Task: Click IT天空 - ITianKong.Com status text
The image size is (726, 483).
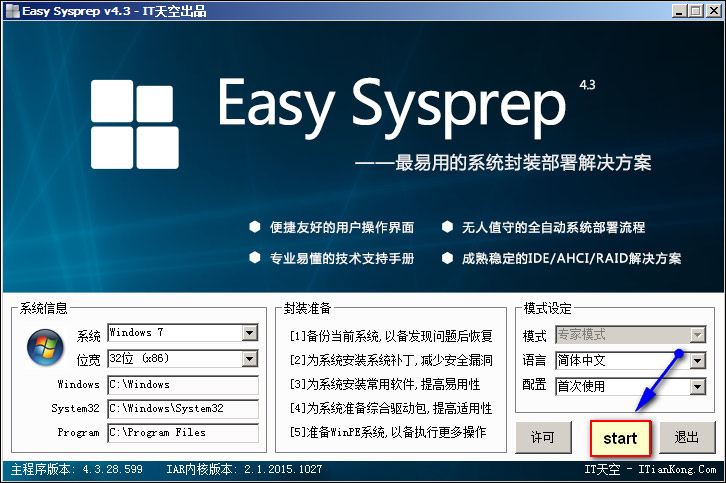Action: [650, 470]
